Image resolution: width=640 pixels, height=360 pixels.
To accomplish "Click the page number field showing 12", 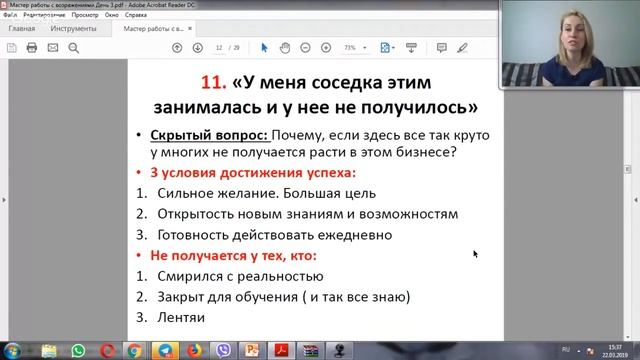I will coord(219,48).
